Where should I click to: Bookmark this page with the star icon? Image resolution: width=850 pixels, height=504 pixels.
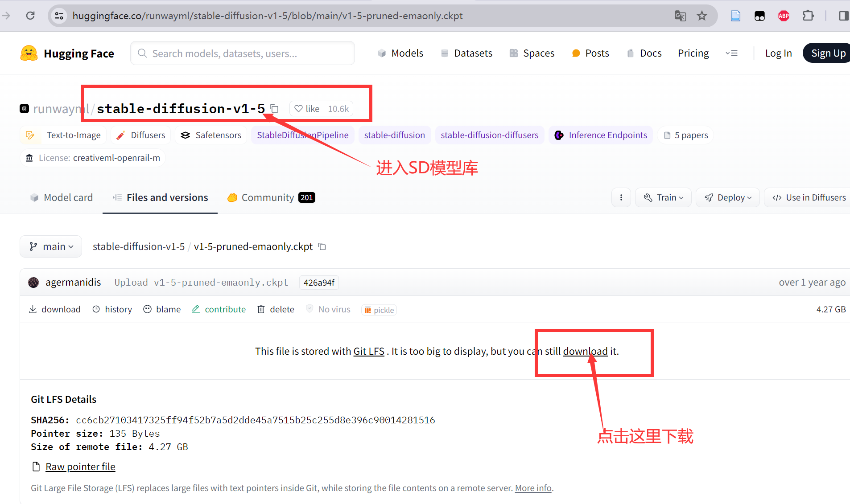(702, 16)
